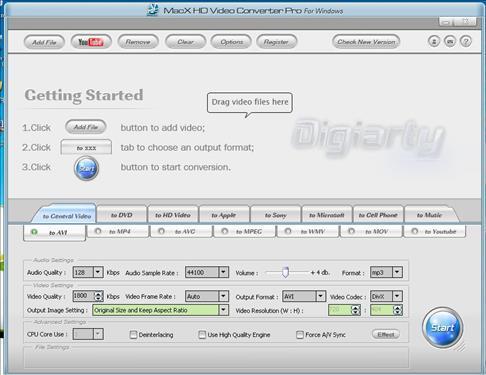Click the Volume slider handle
Viewport: 486px width, 375px height.
[285, 272]
